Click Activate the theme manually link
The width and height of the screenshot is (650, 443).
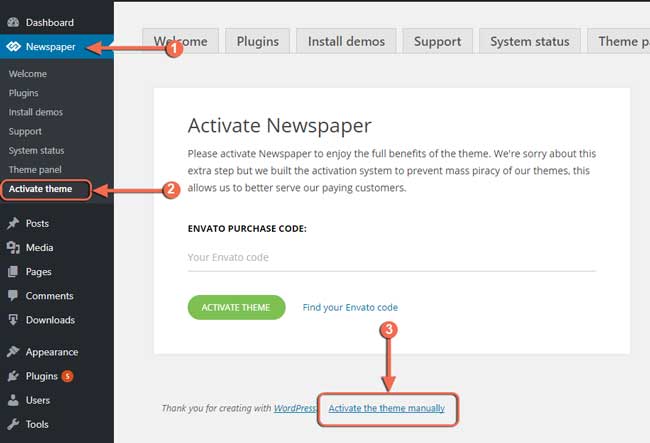point(386,408)
